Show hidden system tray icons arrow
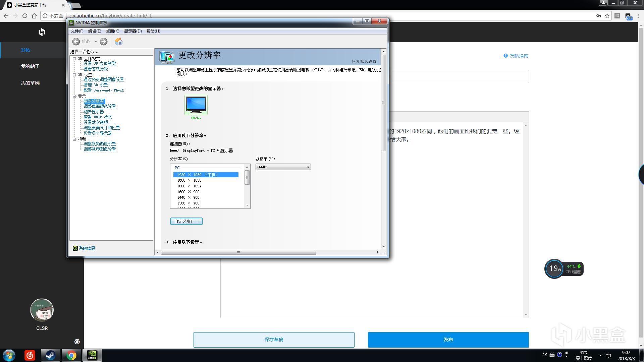This screenshot has width=644, height=362. tap(600, 356)
